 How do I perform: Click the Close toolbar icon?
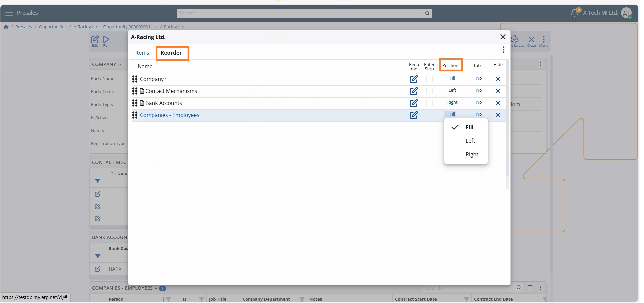click(x=531, y=41)
